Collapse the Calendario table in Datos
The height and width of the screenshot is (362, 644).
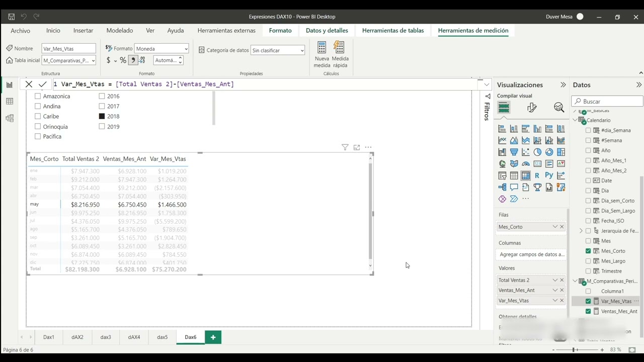576,120
